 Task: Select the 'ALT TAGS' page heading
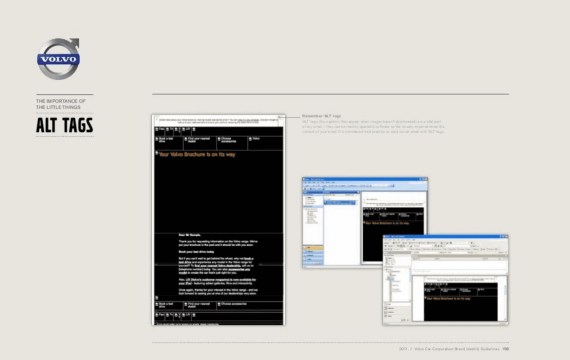(65, 125)
